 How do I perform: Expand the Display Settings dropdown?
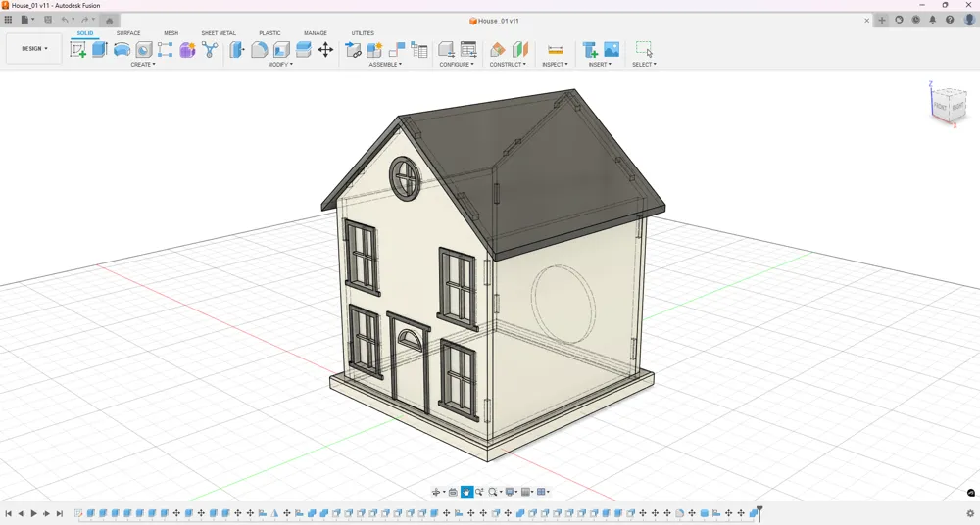tap(512, 492)
